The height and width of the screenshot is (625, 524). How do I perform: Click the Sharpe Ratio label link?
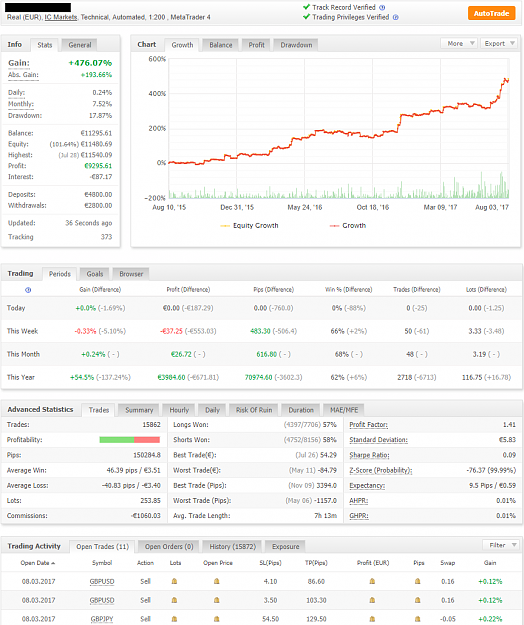[x=369, y=455]
